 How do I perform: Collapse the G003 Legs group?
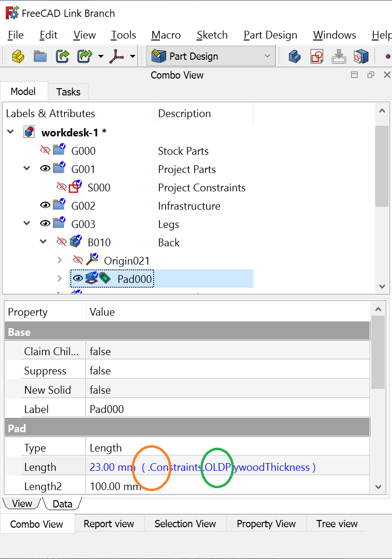27,223
